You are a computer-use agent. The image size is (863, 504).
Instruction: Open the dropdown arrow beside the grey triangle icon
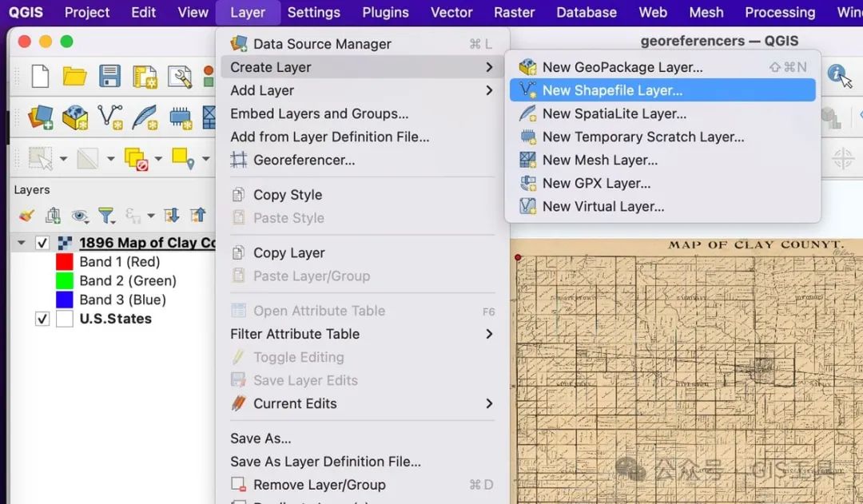point(110,159)
